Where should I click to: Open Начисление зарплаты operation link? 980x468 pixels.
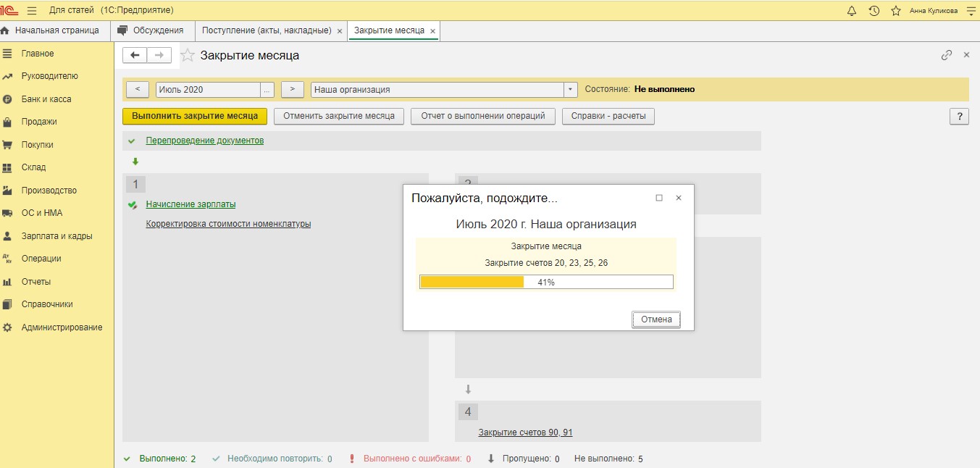tap(190, 204)
